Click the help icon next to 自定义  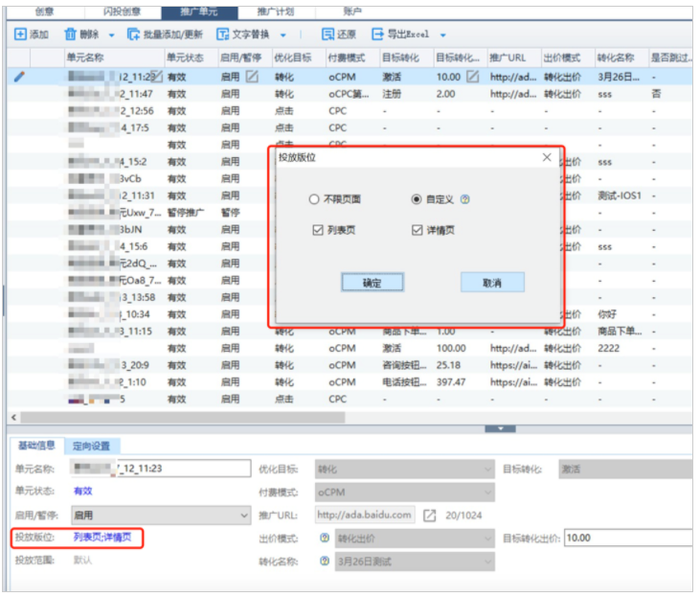click(x=465, y=199)
